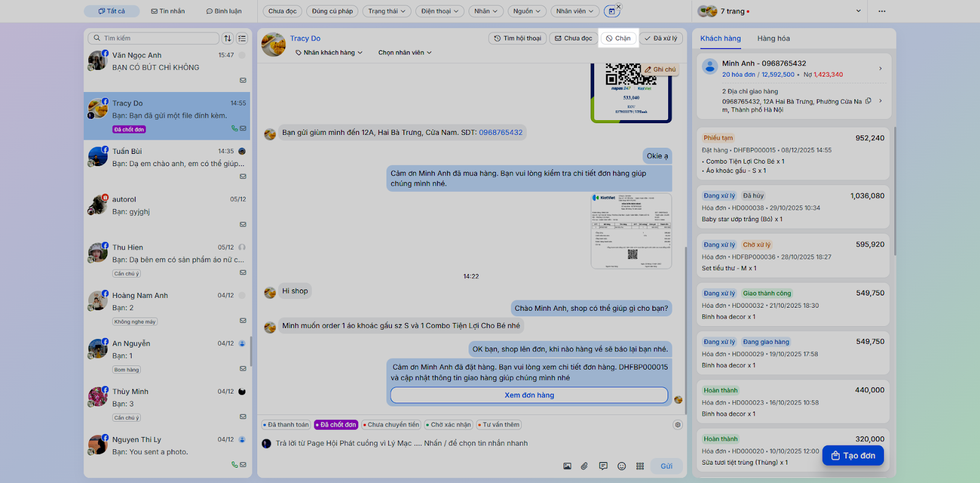
Task: Click the Tìm kiếm search field
Action: coord(154,38)
